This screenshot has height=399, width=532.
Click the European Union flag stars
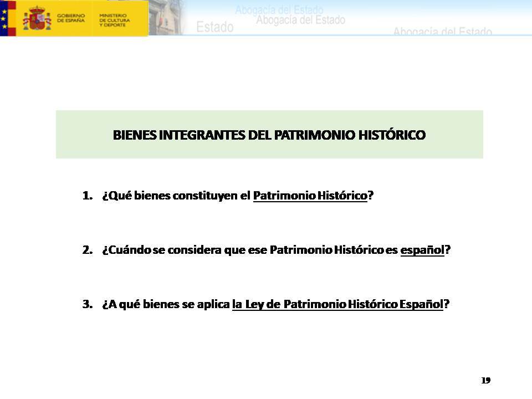click(4, 18)
